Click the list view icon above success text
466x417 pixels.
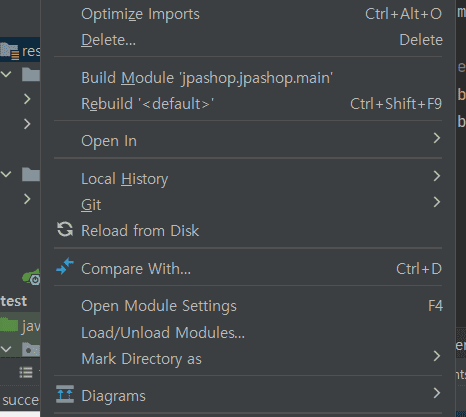click(26, 372)
